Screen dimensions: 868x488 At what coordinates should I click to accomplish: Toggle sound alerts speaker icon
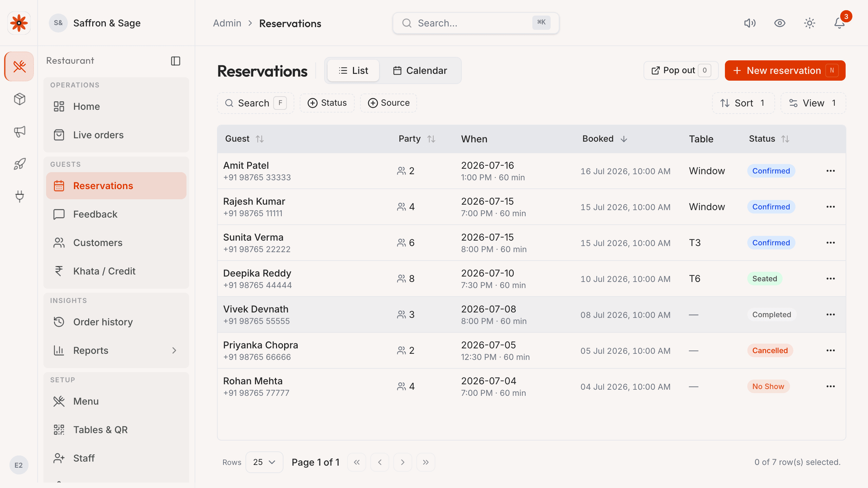tap(750, 23)
